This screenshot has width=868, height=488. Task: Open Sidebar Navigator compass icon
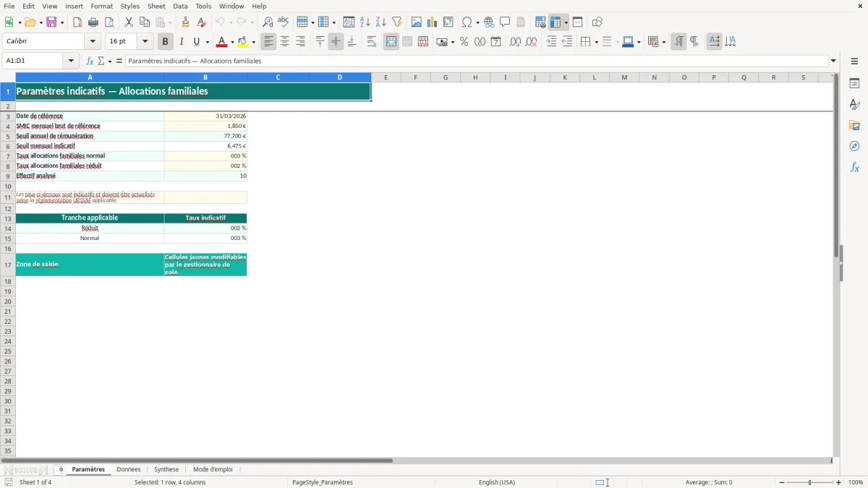[854, 146]
